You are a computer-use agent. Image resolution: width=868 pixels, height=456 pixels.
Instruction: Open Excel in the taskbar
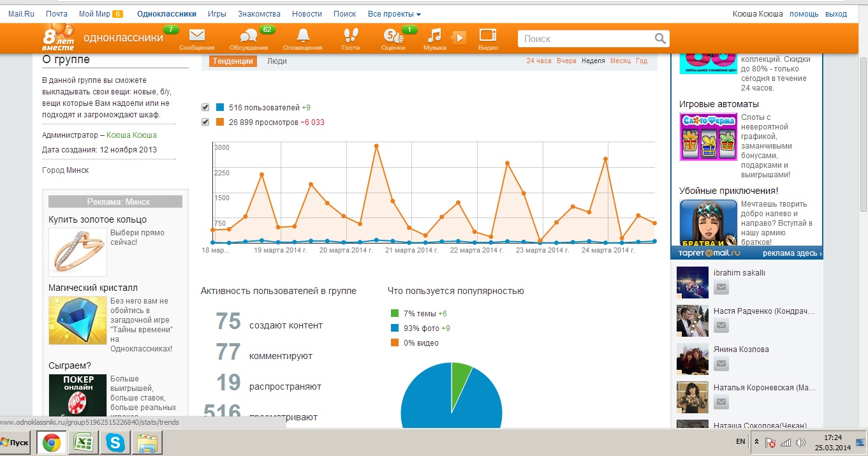(83, 443)
